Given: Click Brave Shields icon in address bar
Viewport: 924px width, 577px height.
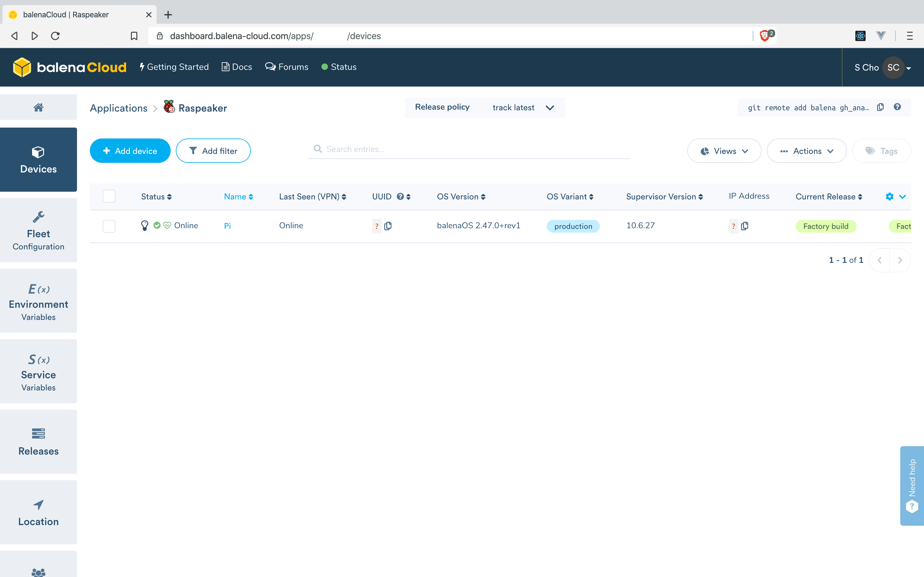Looking at the screenshot, I should pyautogui.click(x=765, y=36).
